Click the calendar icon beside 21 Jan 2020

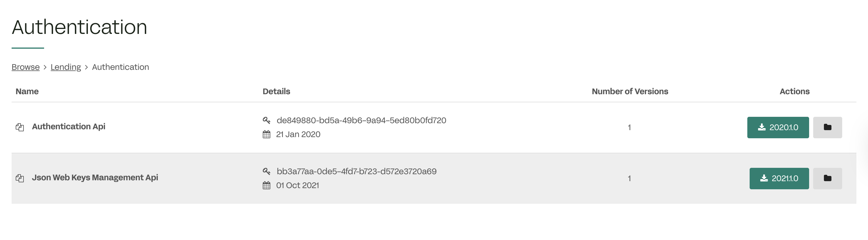(267, 134)
